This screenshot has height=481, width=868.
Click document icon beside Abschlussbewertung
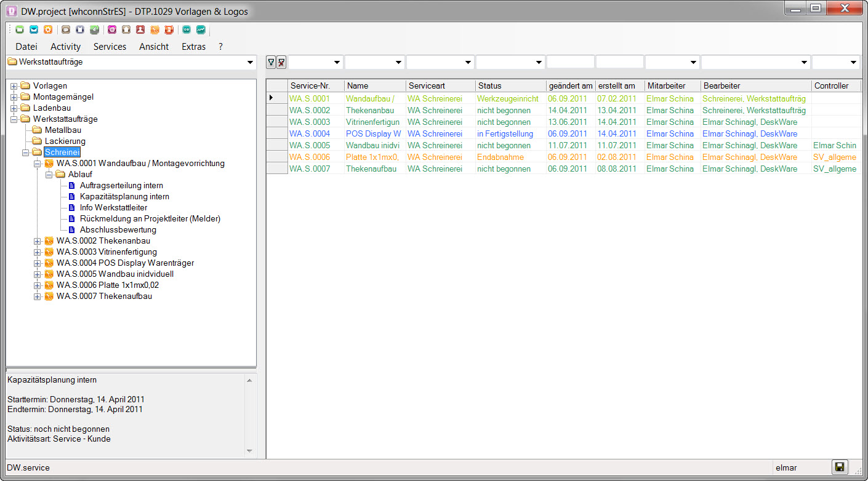tap(71, 230)
